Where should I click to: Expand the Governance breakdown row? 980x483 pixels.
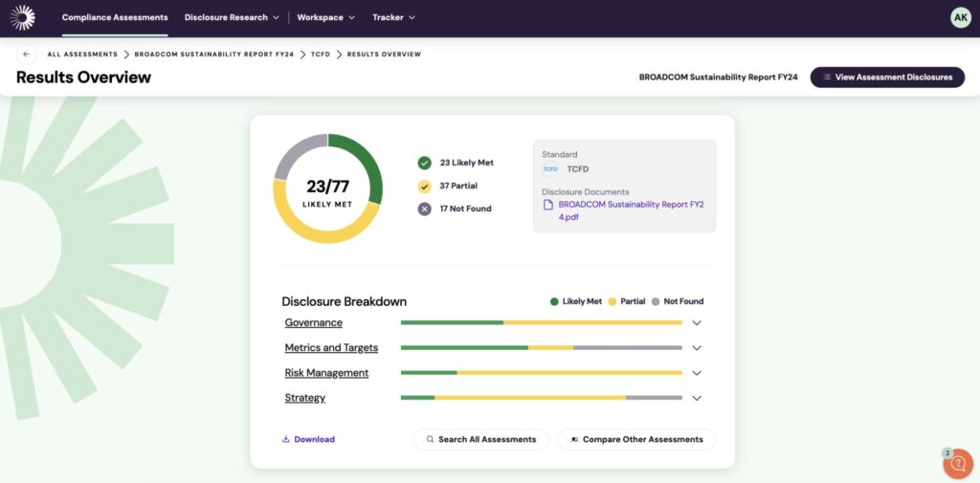click(x=697, y=323)
